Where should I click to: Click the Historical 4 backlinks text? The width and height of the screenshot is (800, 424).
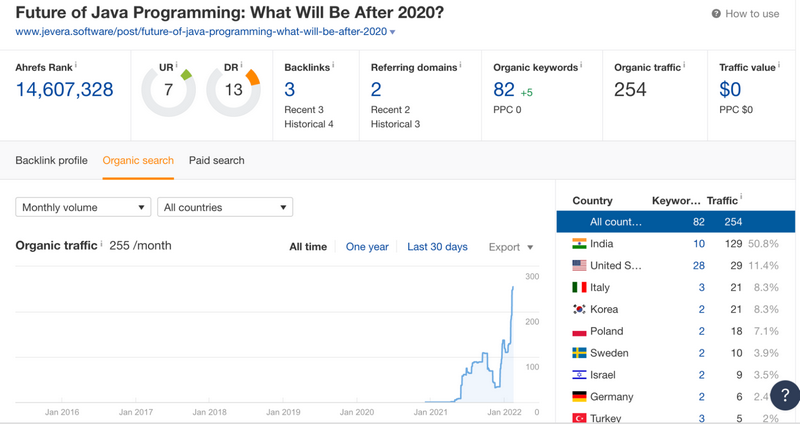(309, 124)
